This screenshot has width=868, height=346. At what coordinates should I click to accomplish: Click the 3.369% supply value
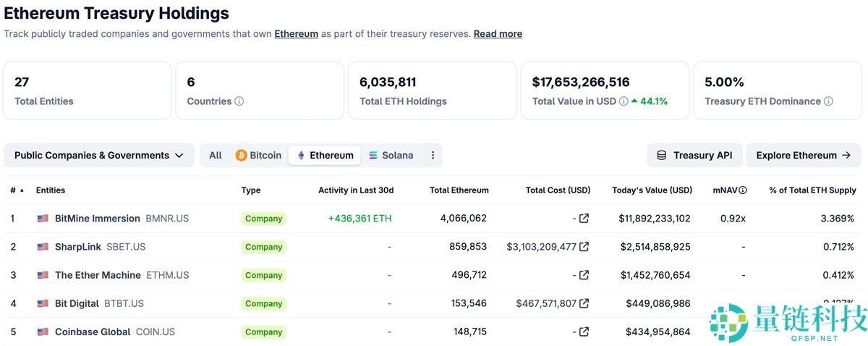(x=838, y=219)
